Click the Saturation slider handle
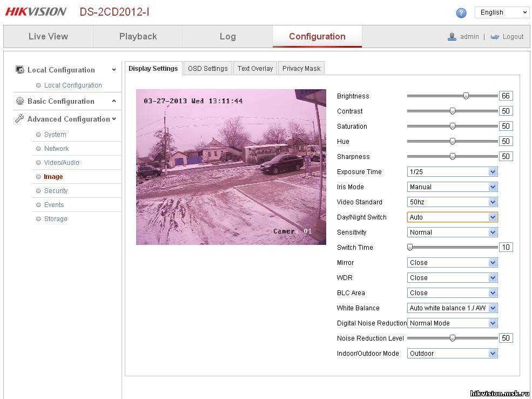Screen dimensions: 532x399 point(452,127)
